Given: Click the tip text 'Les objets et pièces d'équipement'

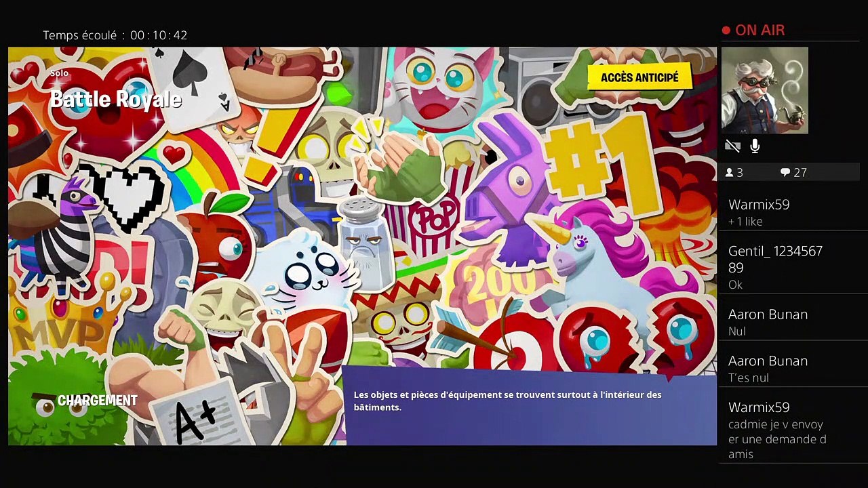Looking at the screenshot, I should coord(507,401).
